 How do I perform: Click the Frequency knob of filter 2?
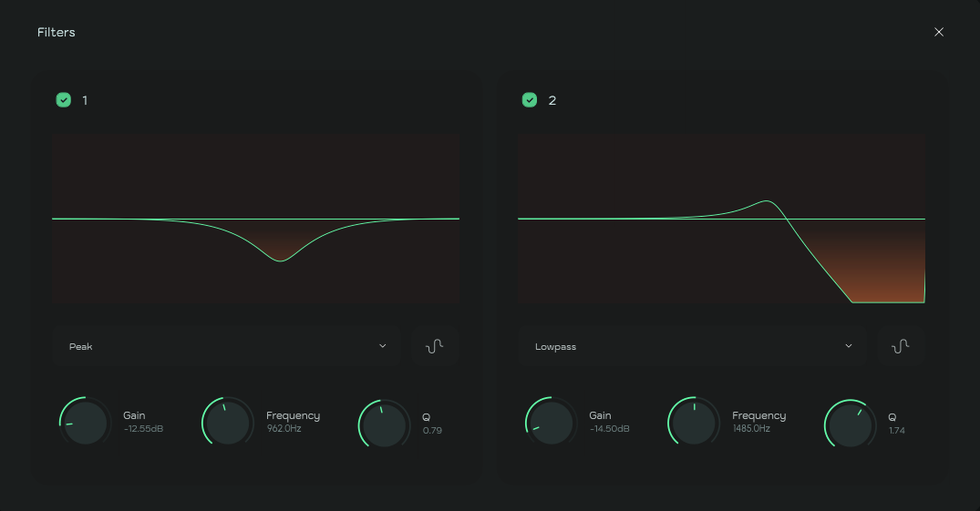(x=694, y=423)
